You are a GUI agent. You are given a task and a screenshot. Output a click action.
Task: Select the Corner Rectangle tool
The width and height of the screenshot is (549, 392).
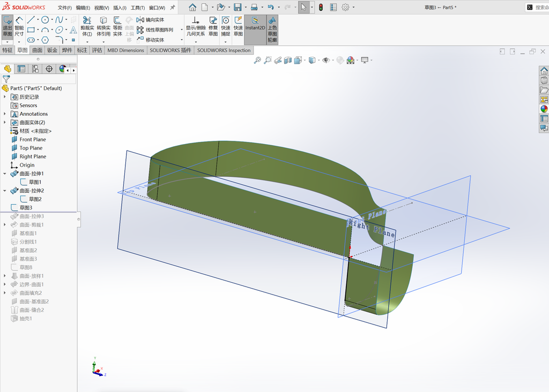point(31,30)
